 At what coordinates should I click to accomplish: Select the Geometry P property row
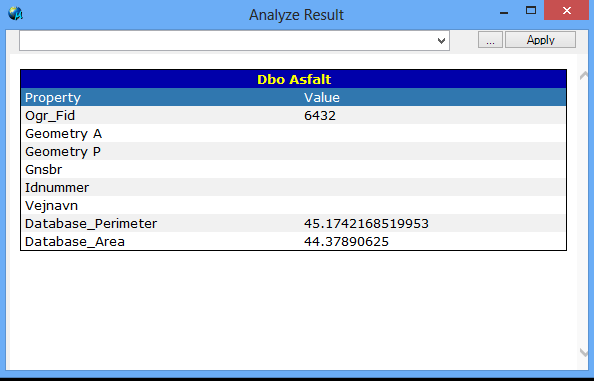(x=294, y=151)
